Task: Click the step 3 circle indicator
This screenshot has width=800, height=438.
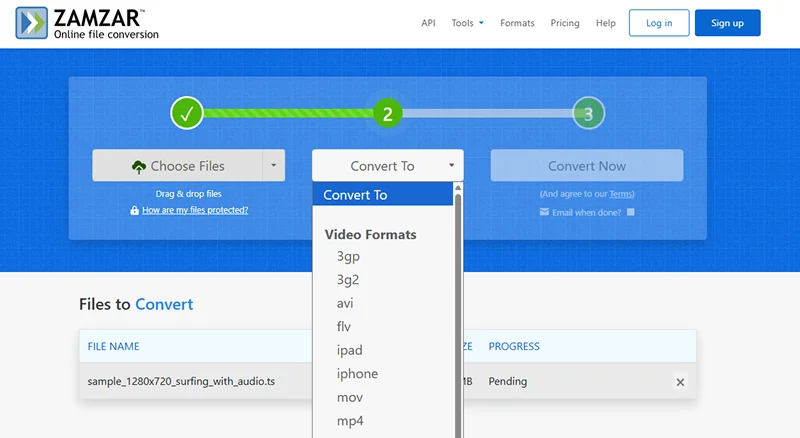Action: point(588,113)
